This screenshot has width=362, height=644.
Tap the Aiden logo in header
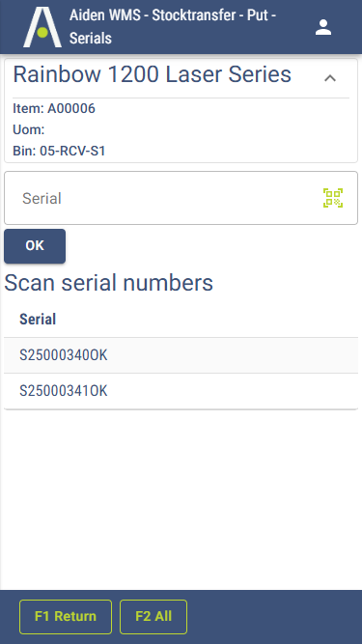tap(42, 27)
